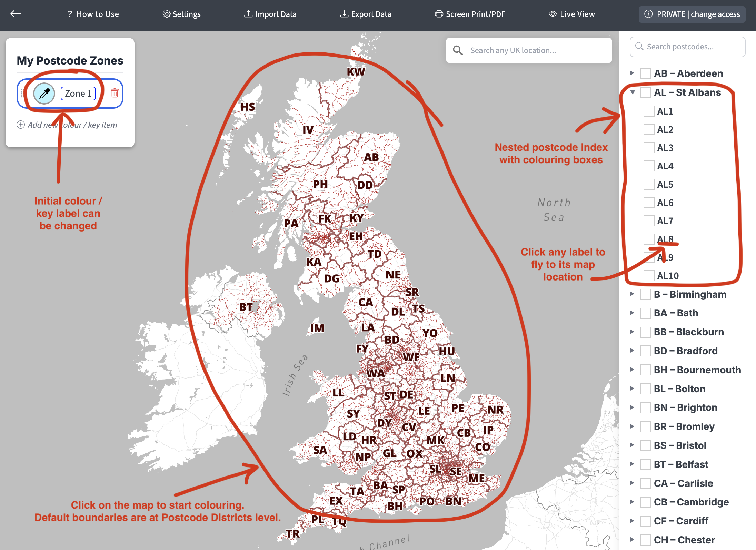This screenshot has width=756, height=550.
Task: Expand the CB – Cambridge postcode group
Action: (x=632, y=502)
